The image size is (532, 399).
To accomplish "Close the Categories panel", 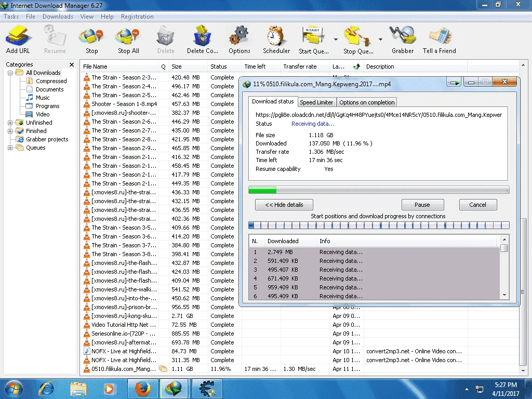I will pyautogui.click(x=72, y=64).
